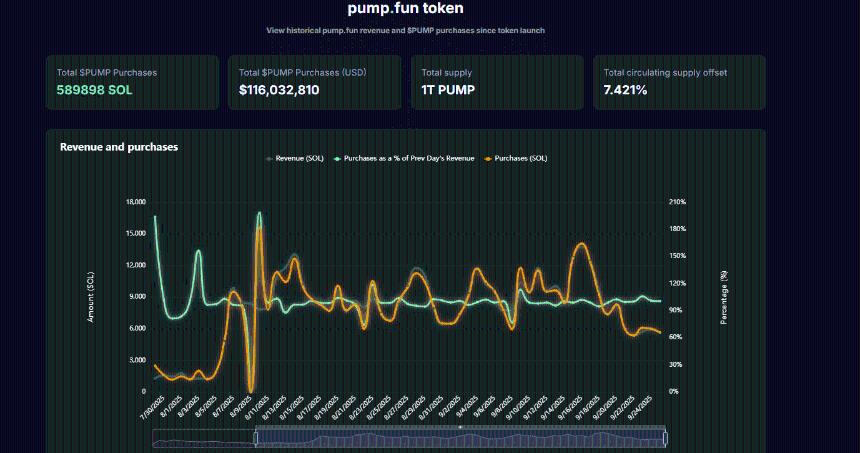Click the gray Revenue legend marker icon
The image size is (860, 453).
pyautogui.click(x=269, y=159)
